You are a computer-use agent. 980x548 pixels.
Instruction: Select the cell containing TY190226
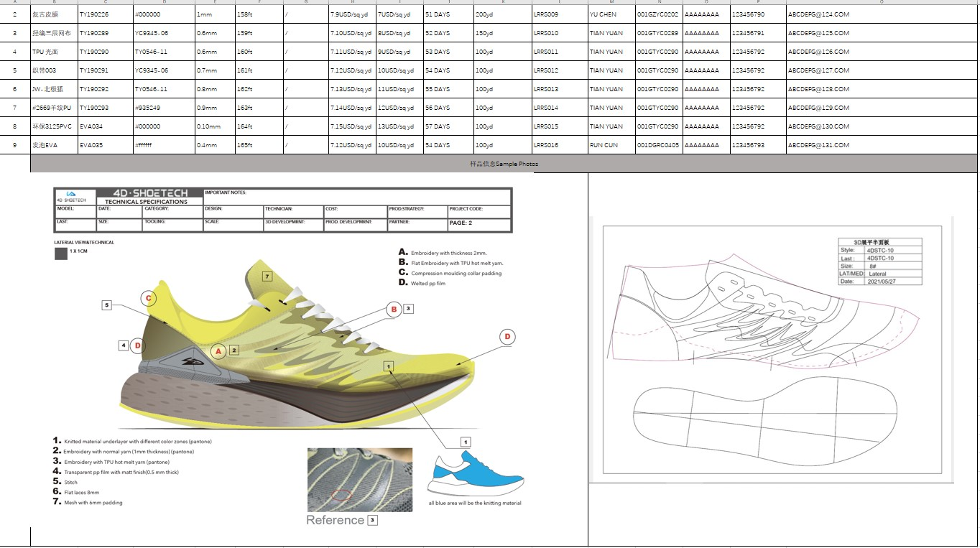tap(105, 14)
